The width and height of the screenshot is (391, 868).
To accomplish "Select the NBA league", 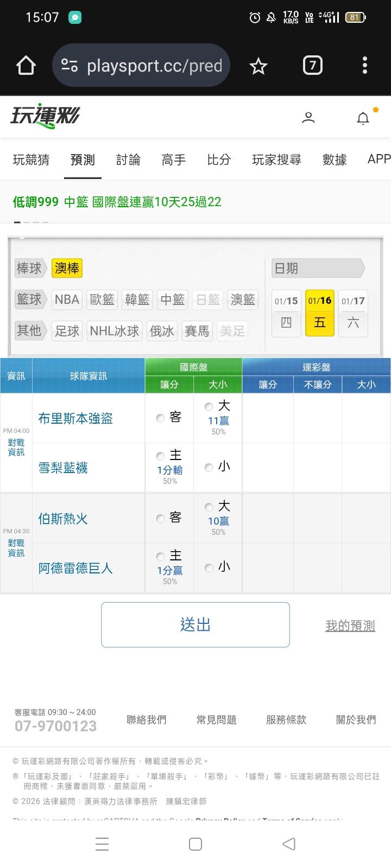I will click(67, 299).
